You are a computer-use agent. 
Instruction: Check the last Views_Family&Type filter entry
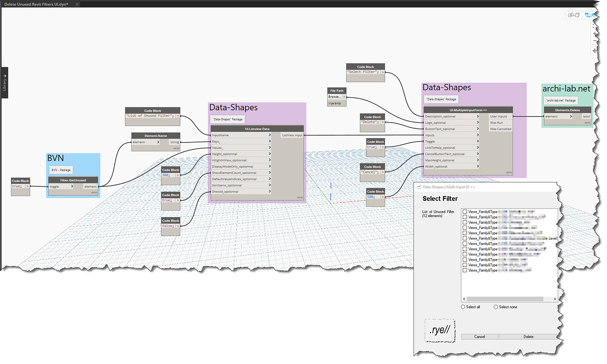pos(464,270)
